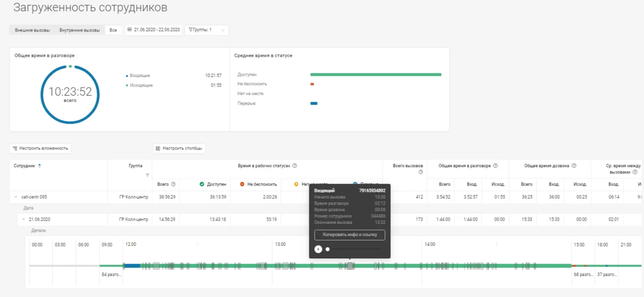Select the "Все" calls filter
This screenshot has width=644, height=297.
tap(113, 30)
